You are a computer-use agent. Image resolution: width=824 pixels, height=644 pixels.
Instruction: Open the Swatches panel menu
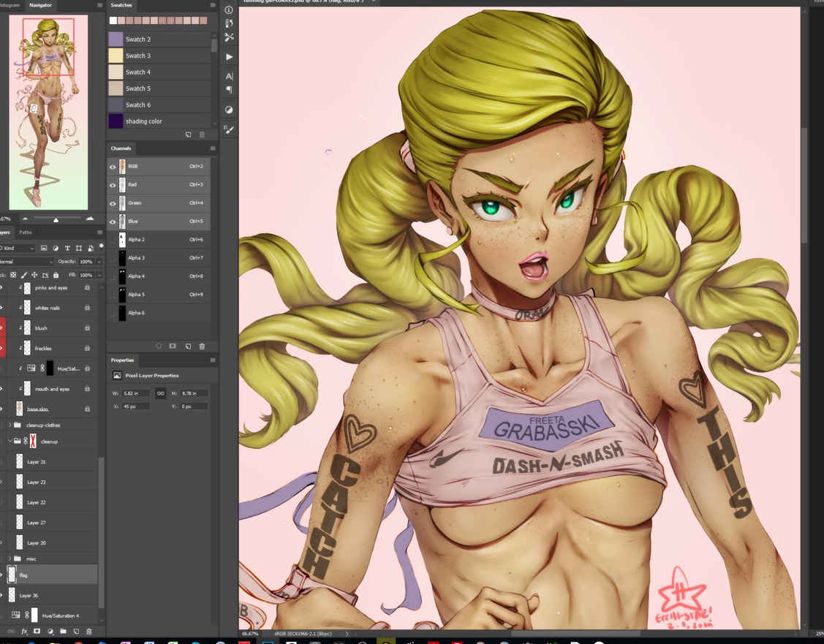click(213, 5)
